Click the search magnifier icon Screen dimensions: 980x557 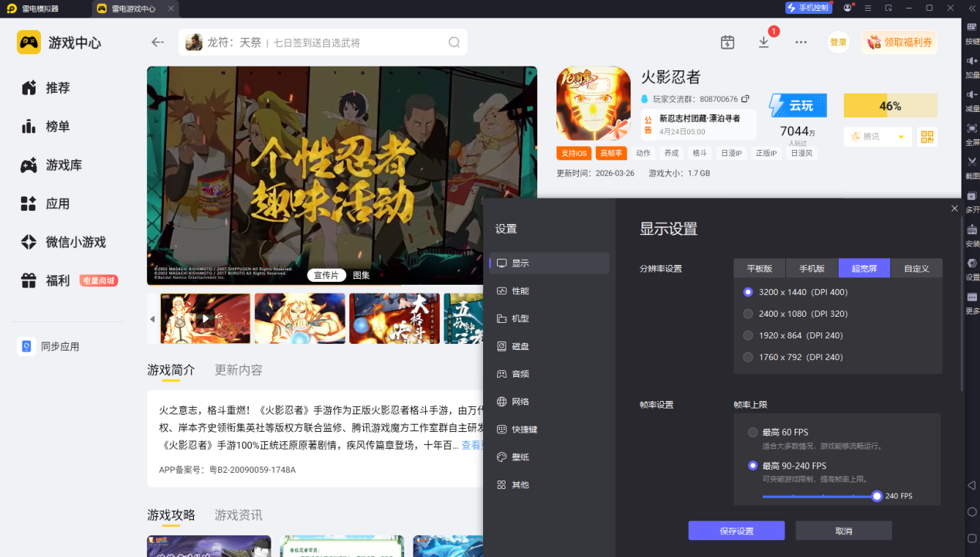pyautogui.click(x=454, y=42)
